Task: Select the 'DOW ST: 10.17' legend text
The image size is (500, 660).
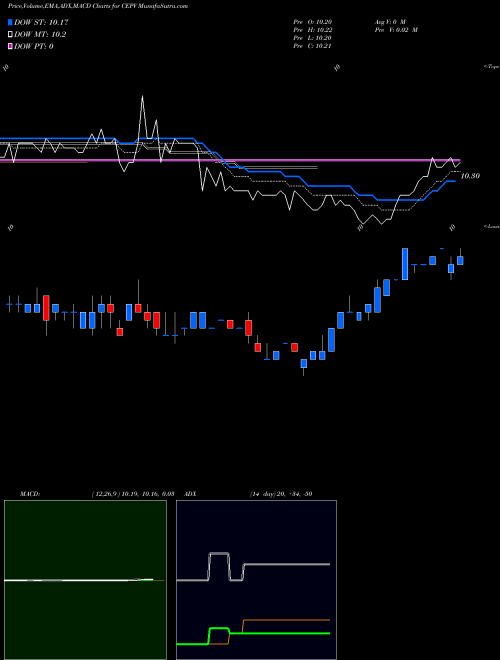Action: point(41,22)
